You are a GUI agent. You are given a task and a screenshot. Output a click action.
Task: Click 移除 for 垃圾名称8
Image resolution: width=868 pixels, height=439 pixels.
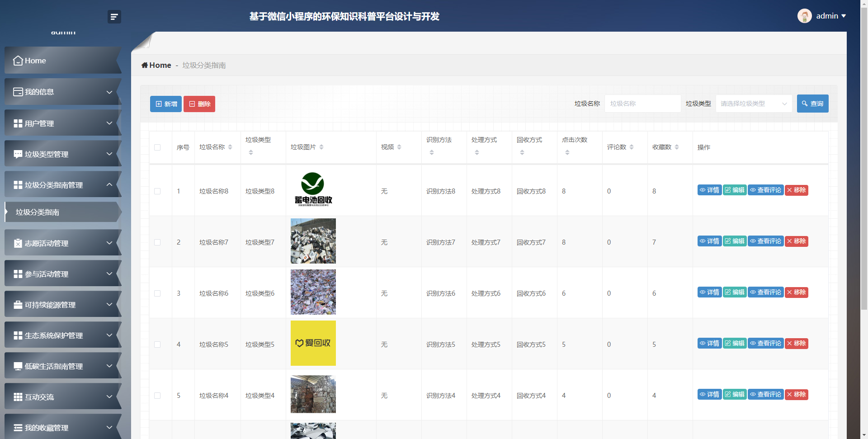[797, 190]
